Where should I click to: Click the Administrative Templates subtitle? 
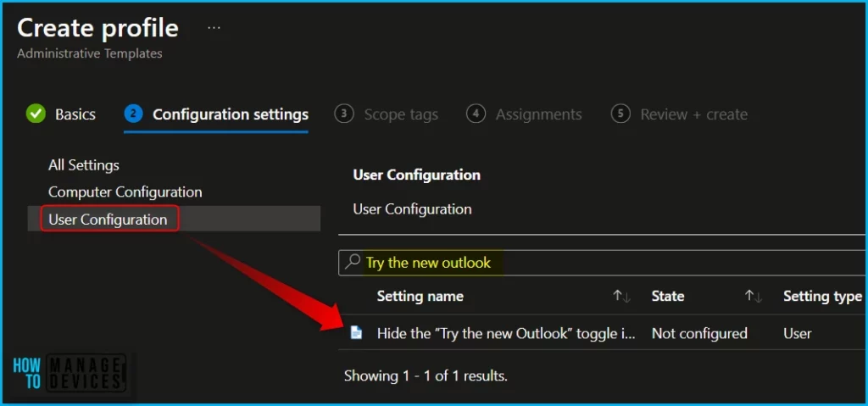click(x=90, y=53)
